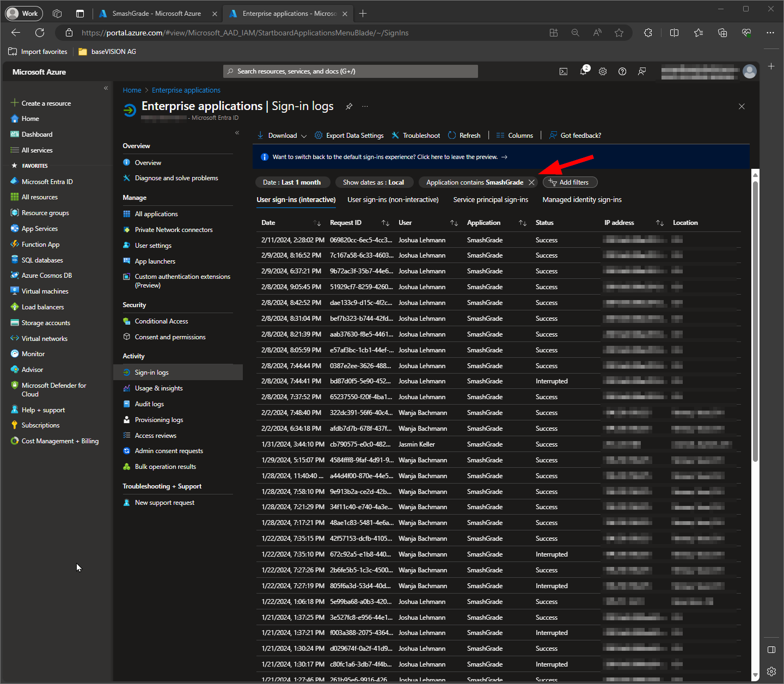Open help question mark icon
Viewport: 784px width, 684px height.
[x=622, y=71]
